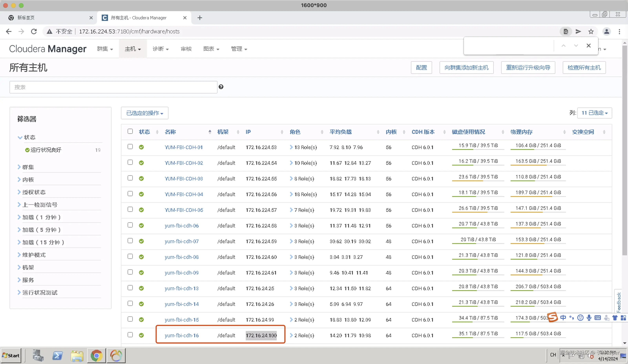Click 检查所有主机 button
The width and height of the screenshot is (628, 364).
[584, 67]
